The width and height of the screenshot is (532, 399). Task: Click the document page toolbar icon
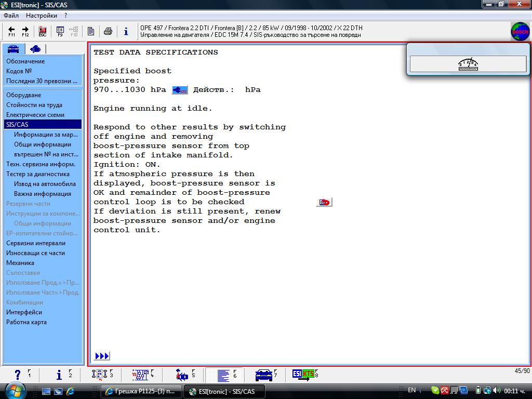(x=91, y=31)
